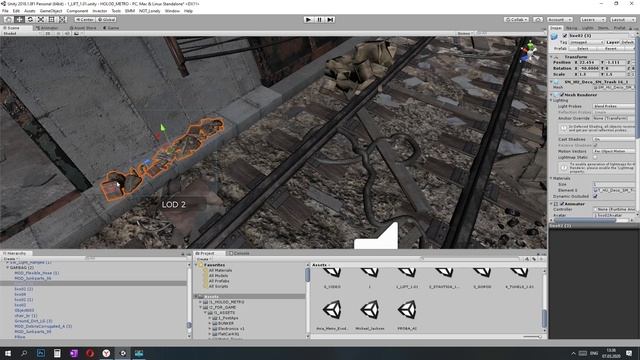
Task: Open the Window menu
Action: (x=172, y=11)
